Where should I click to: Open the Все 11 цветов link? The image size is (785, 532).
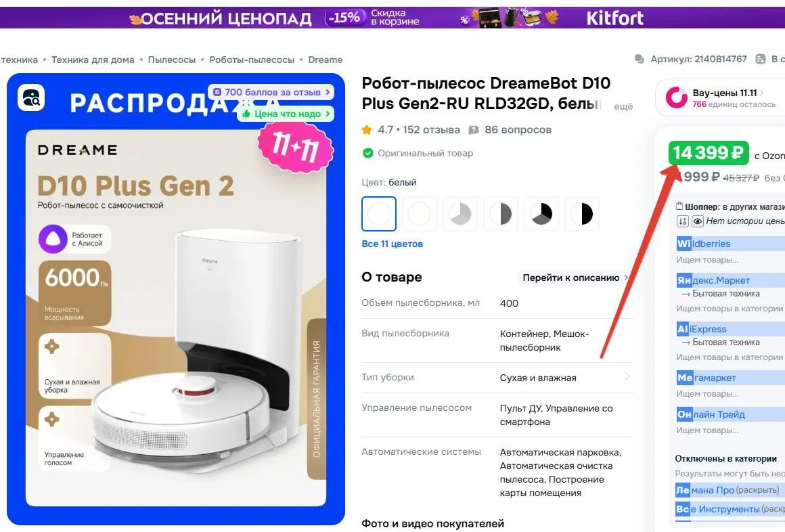click(392, 244)
